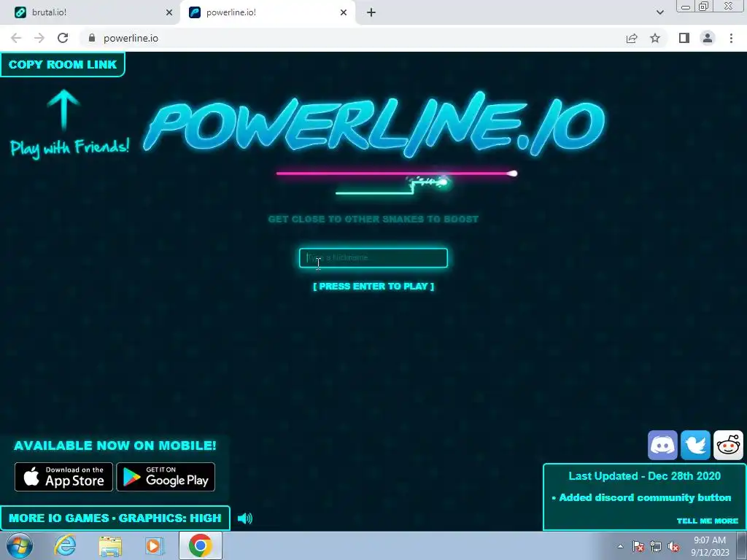Open the Discord community icon

tap(662, 446)
